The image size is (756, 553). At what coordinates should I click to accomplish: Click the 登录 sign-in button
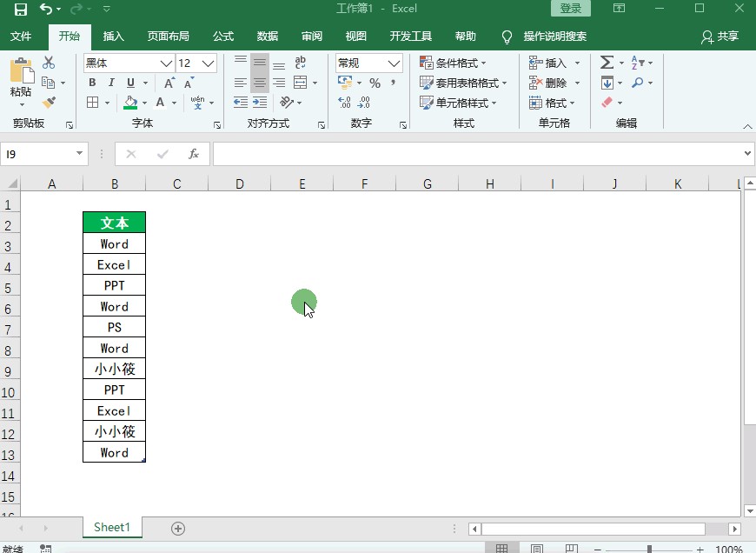point(571,9)
